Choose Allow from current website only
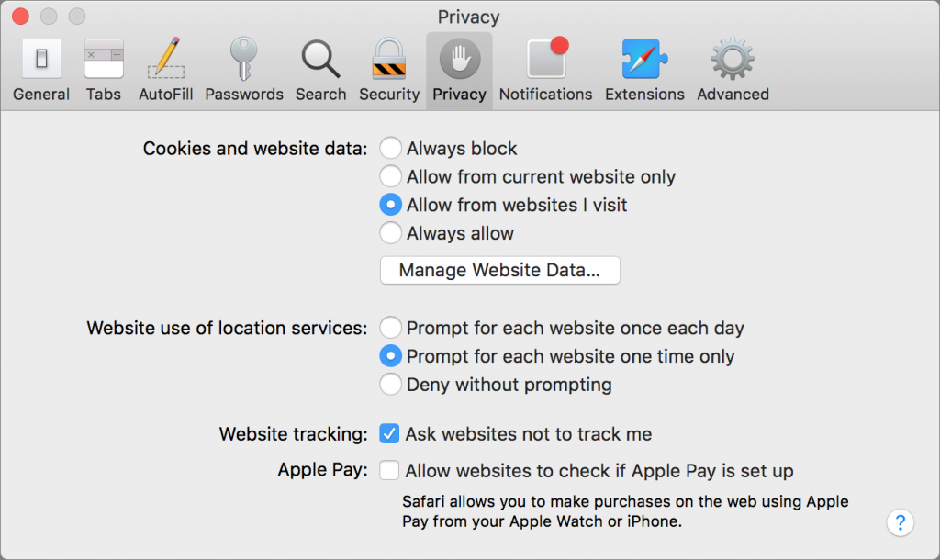Image resolution: width=940 pixels, height=560 pixels. [391, 176]
